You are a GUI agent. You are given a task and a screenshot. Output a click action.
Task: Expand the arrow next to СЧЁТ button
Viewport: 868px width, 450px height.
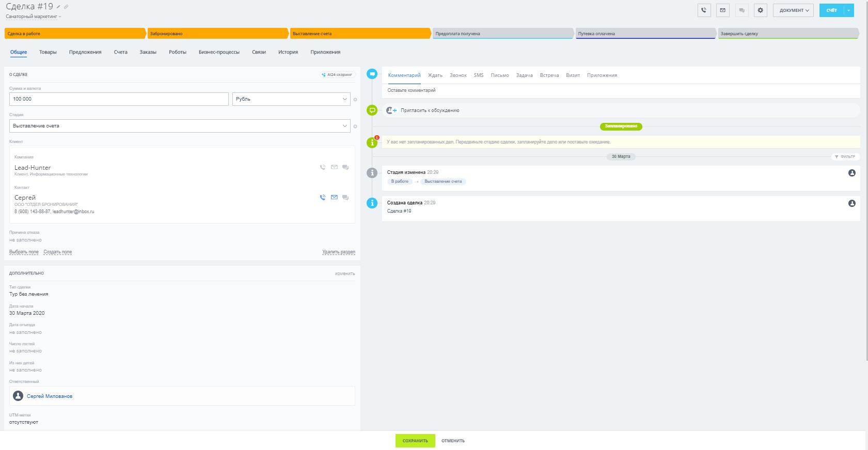(849, 10)
